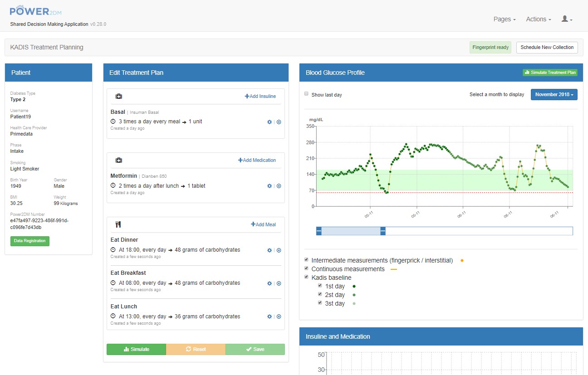Image resolution: width=588 pixels, height=375 pixels.
Task: Click the Power2DM Number value
Action: (x=39, y=224)
